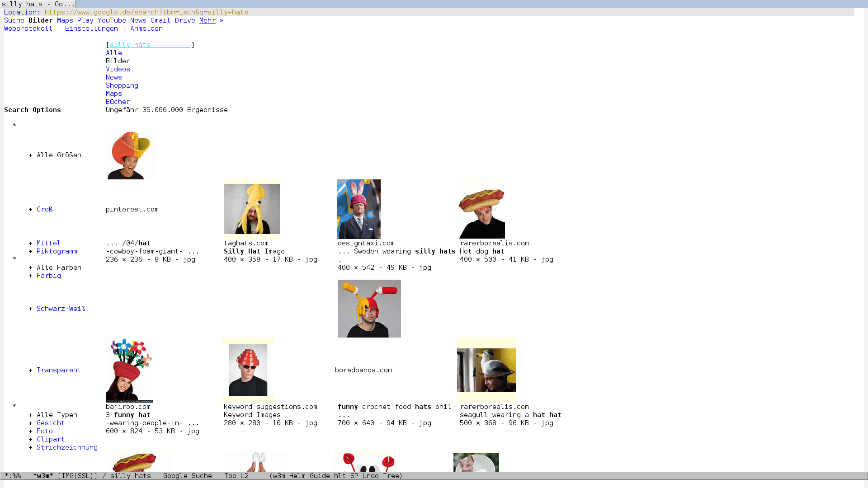Choose the Gesicht image type filter
The image size is (868, 488).
click(x=50, y=423)
